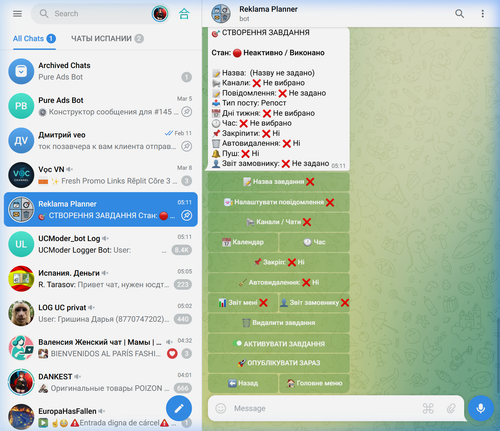Switch to the ЧАТЫ ИСПАНИИ folder tab
The image size is (500, 431).
(x=107, y=39)
